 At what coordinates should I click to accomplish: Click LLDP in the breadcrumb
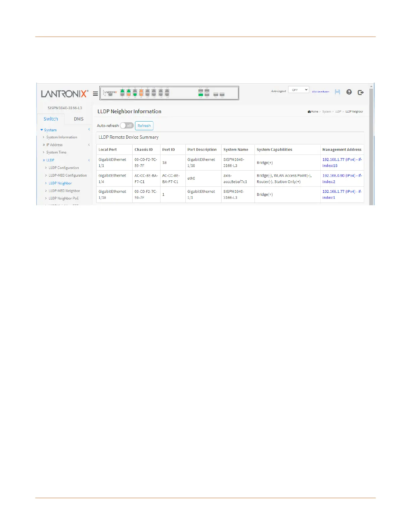pos(338,112)
